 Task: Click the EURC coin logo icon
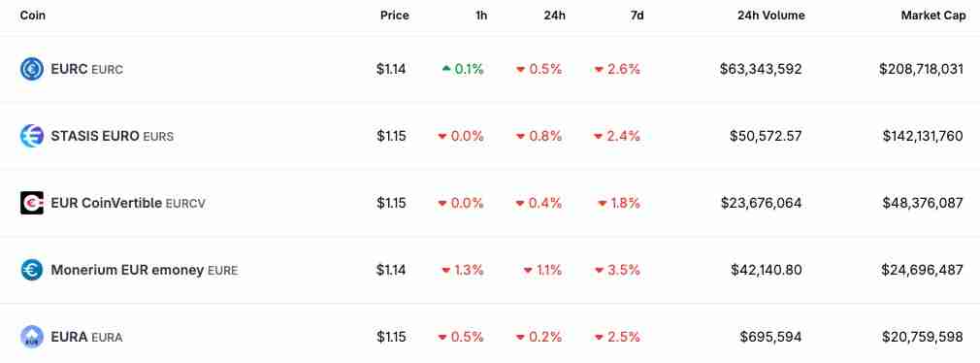32,69
